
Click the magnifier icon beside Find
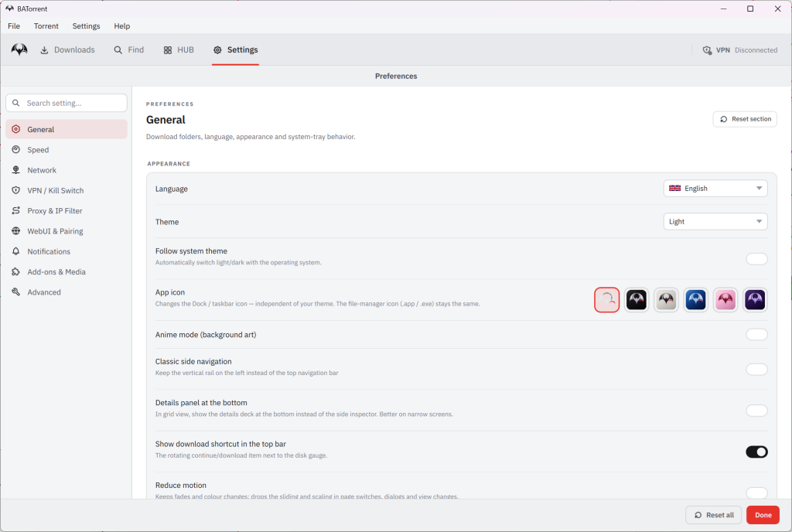click(x=118, y=50)
